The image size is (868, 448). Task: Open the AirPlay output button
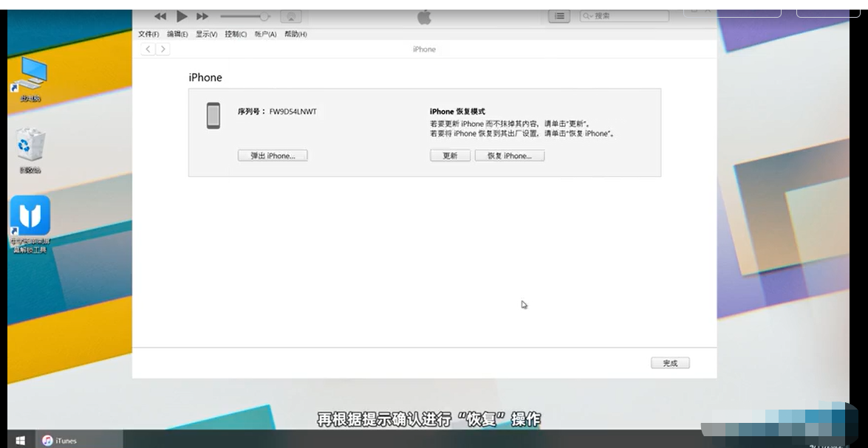tap(291, 16)
